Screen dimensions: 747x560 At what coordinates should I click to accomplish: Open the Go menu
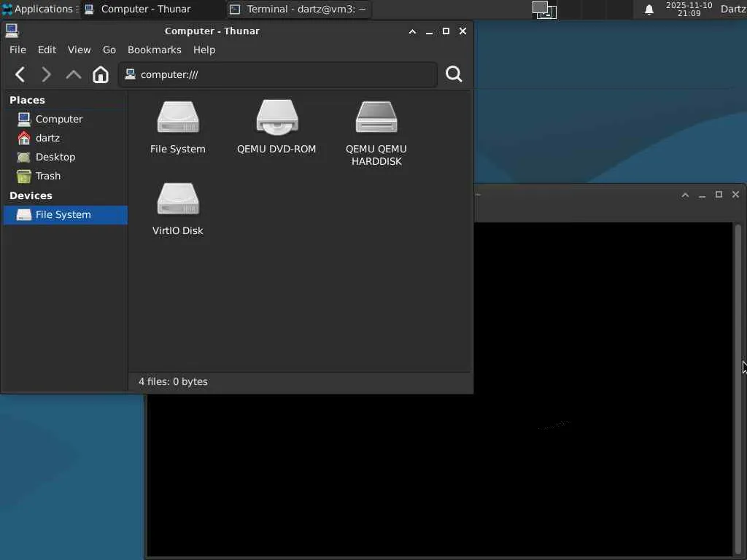tap(109, 50)
